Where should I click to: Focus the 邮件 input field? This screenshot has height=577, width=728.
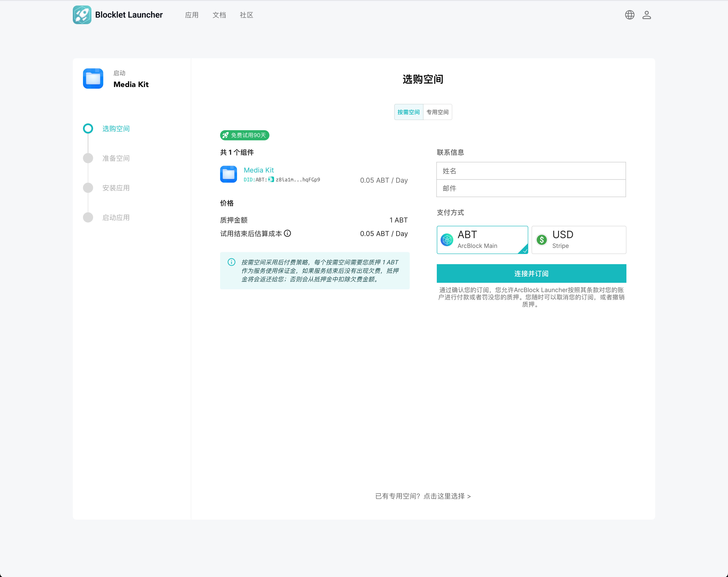tap(531, 188)
